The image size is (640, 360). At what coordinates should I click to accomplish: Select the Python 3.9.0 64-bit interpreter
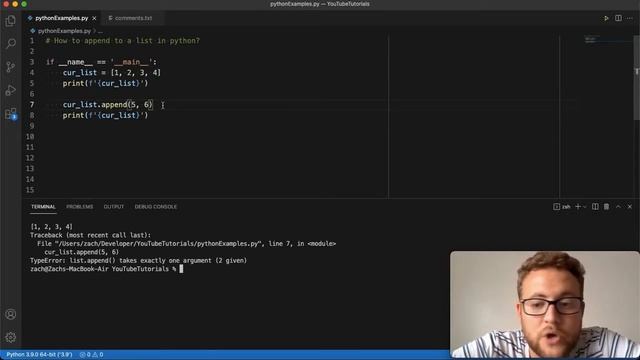coord(39,355)
